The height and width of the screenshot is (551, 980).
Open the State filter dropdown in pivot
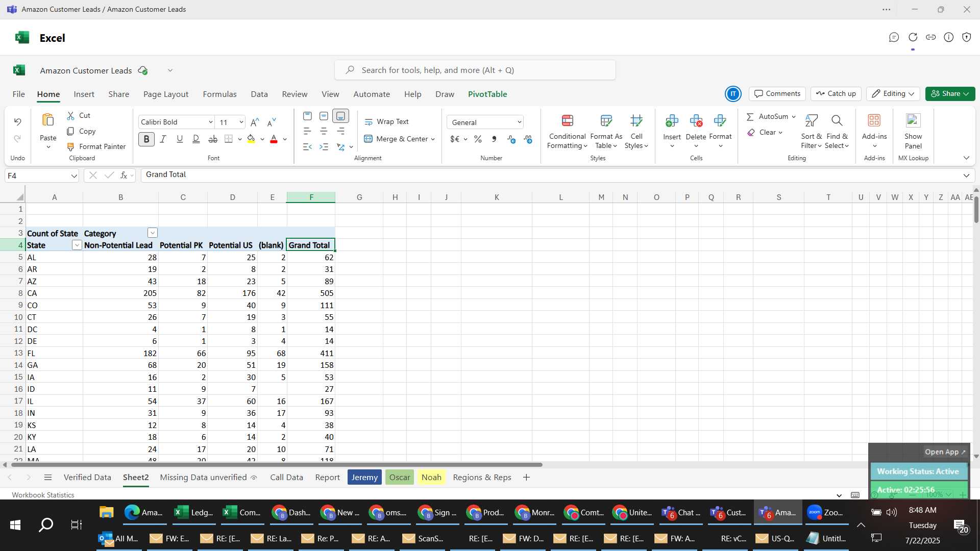click(77, 245)
